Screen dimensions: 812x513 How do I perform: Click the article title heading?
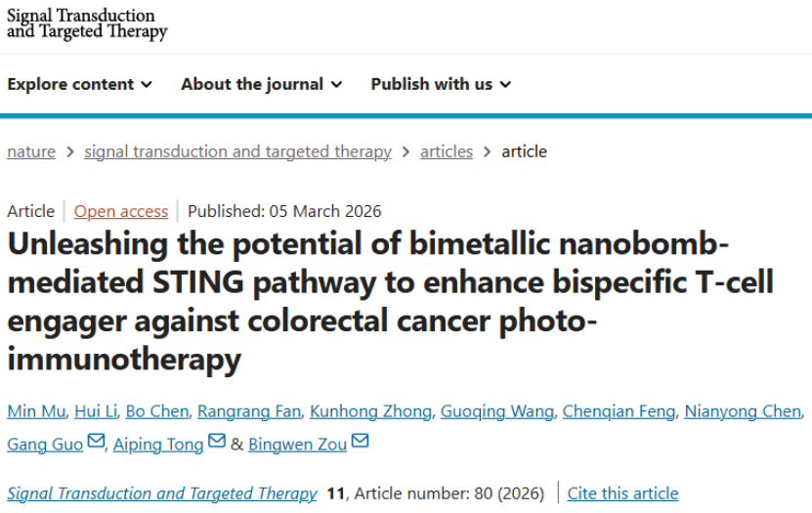click(391, 301)
